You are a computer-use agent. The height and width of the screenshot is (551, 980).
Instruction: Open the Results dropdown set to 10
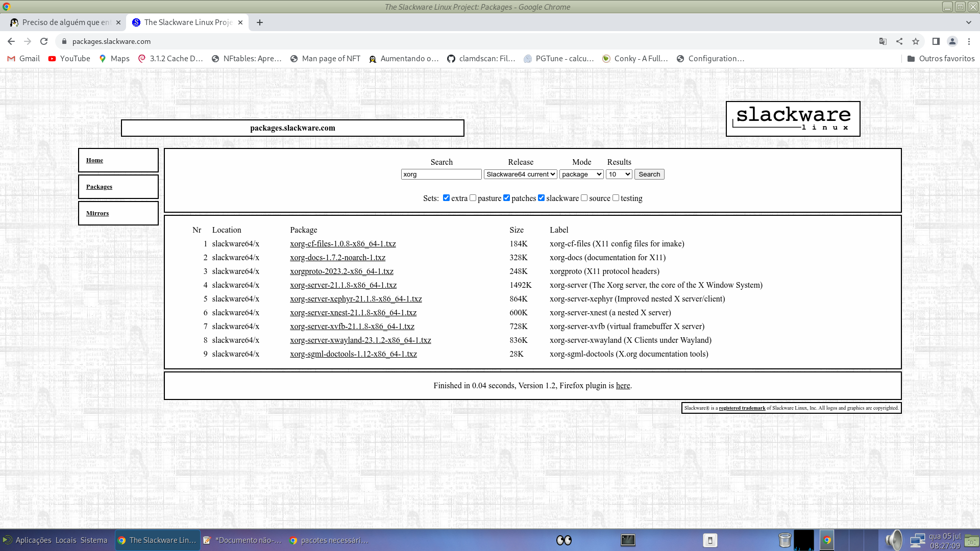point(619,174)
